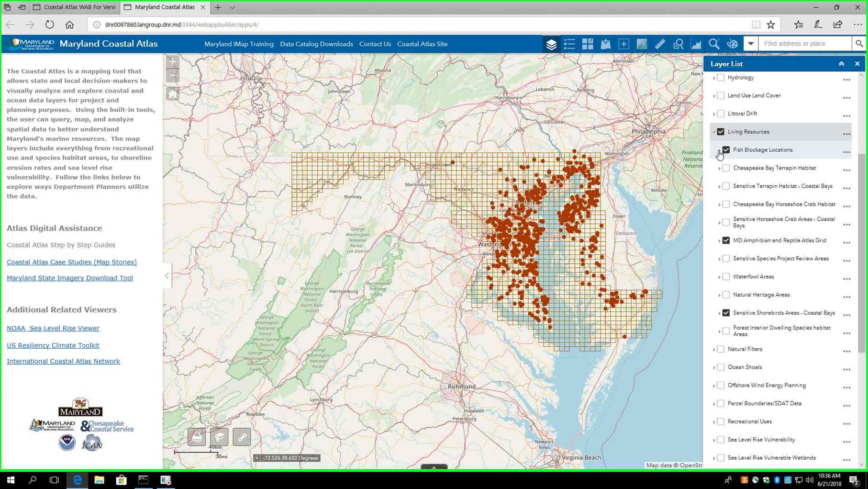
Task: Open the link share widget on the map
Action: [242, 437]
